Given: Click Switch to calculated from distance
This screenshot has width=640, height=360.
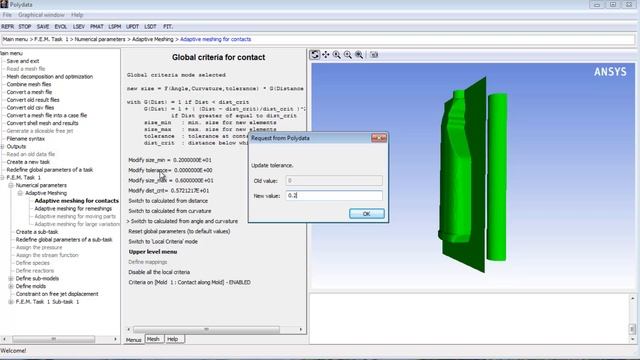Looking at the screenshot, I should [168, 201].
